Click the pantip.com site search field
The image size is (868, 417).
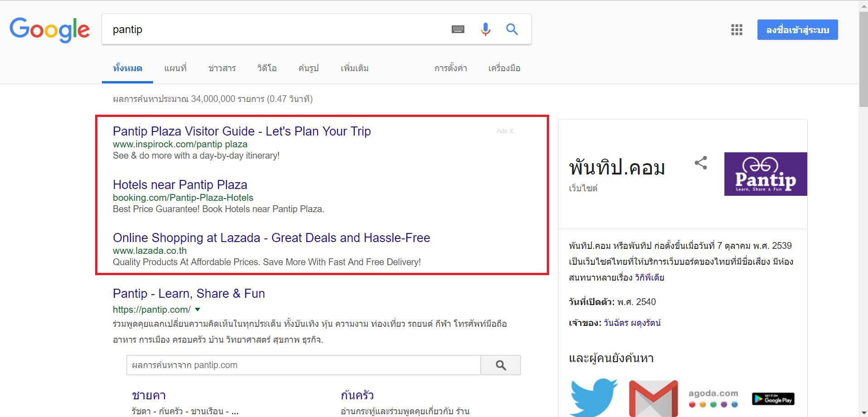click(303, 365)
